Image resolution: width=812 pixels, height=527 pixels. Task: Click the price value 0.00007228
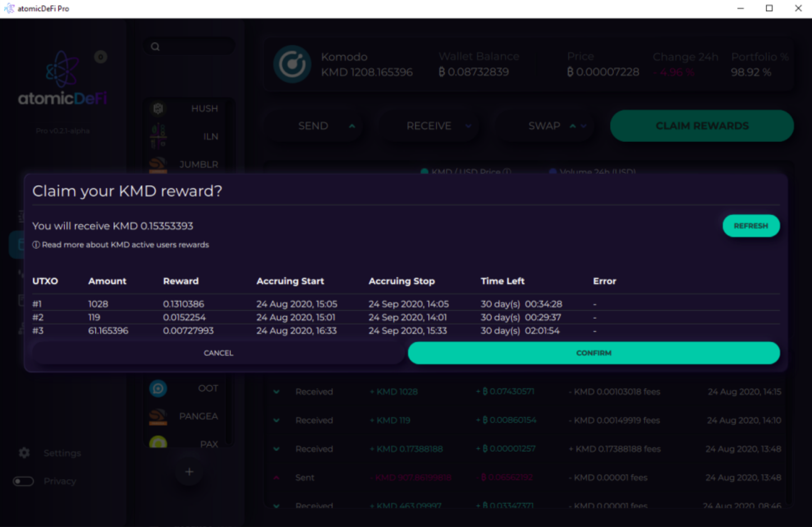click(603, 72)
